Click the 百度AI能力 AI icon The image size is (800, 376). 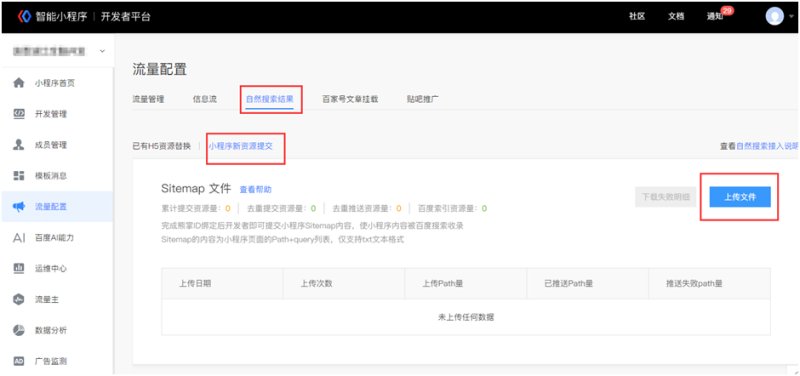tap(19, 238)
